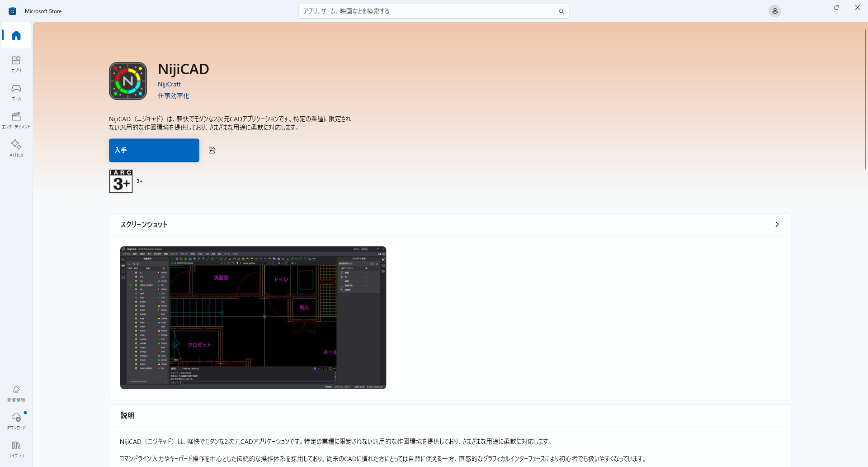The image size is (868, 467).
Task: Open the エンターテイメント section in sidebar
Action: tap(16, 120)
